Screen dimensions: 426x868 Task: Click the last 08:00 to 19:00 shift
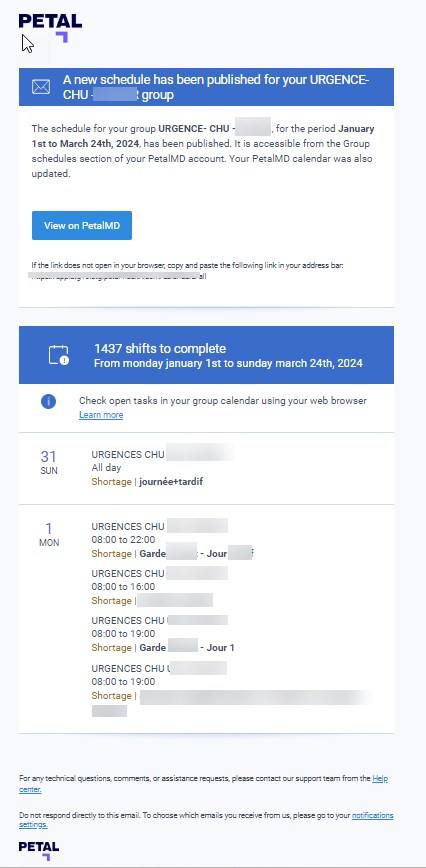point(123,681)
